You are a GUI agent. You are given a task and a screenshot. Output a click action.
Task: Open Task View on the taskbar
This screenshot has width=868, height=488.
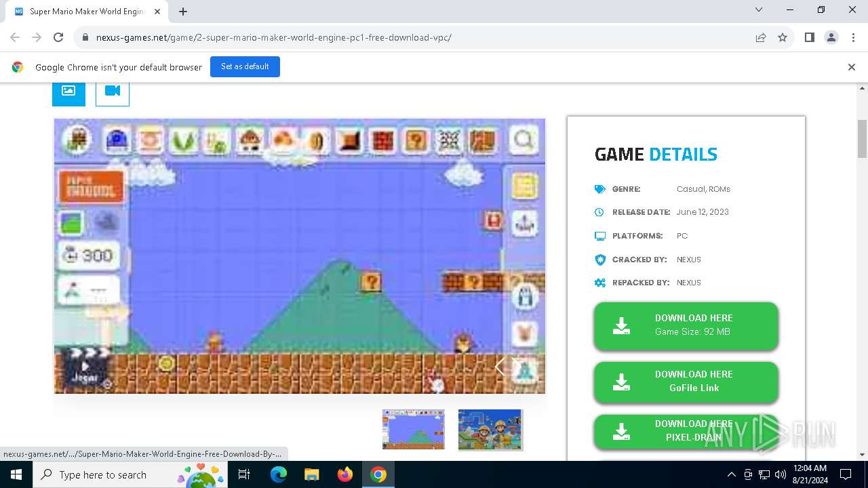tap(245, 474)
